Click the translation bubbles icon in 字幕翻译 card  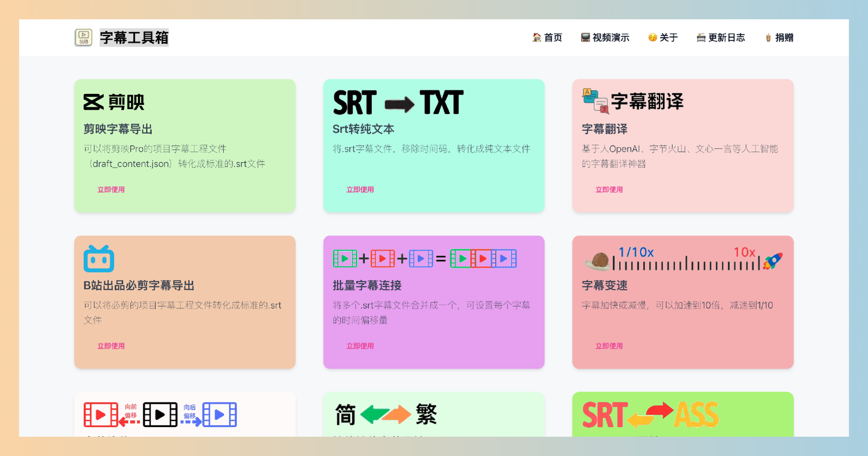[595, 101]
